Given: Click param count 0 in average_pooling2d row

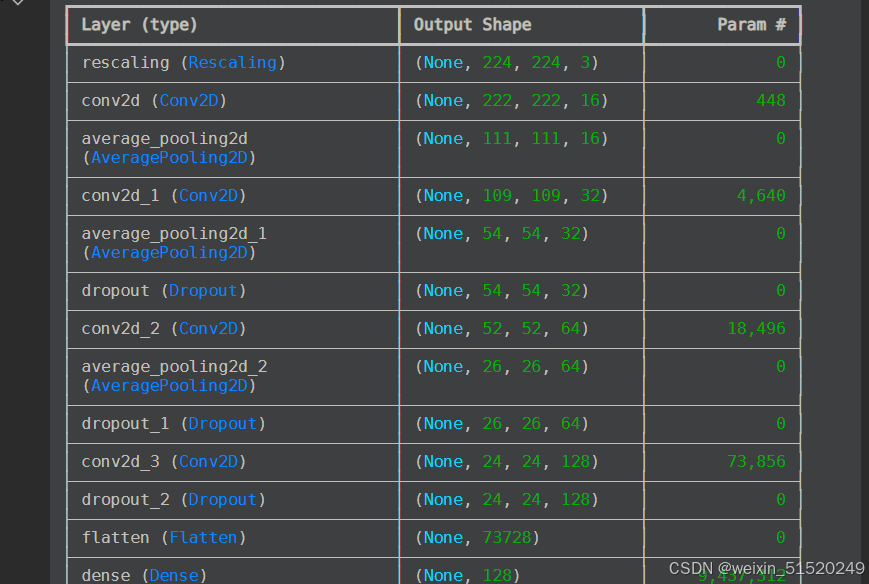Looking at the screenshot, I should tap(780, 139).
